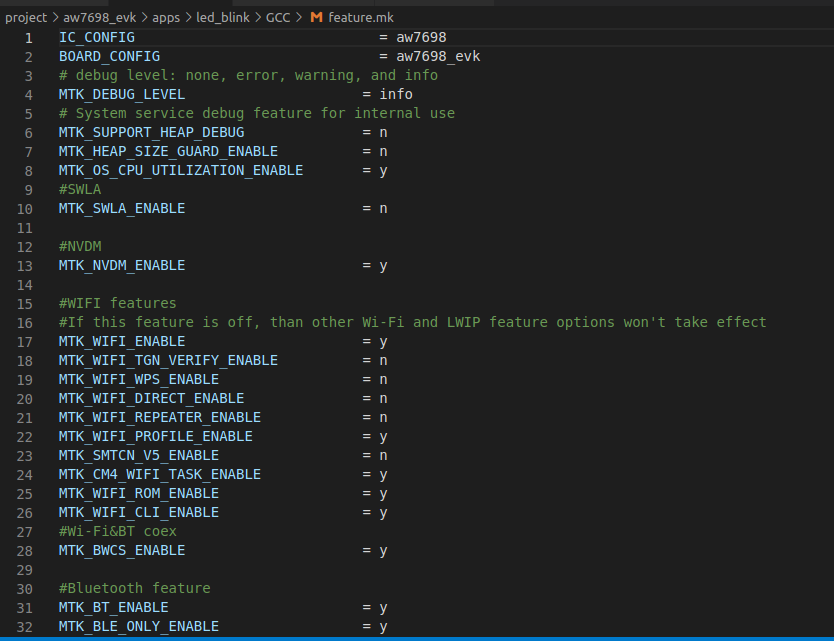834x641 pixels.
Task: Open the 'apps' breadcrumb dropdown
Action: [167, 17]
